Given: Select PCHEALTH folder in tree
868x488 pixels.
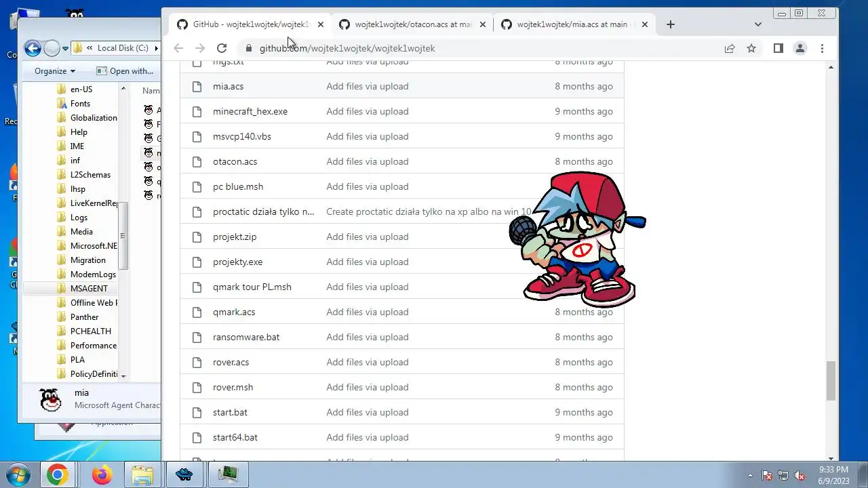Looking at the screenshot, I should pyautogui.click(x=91, y=331).
